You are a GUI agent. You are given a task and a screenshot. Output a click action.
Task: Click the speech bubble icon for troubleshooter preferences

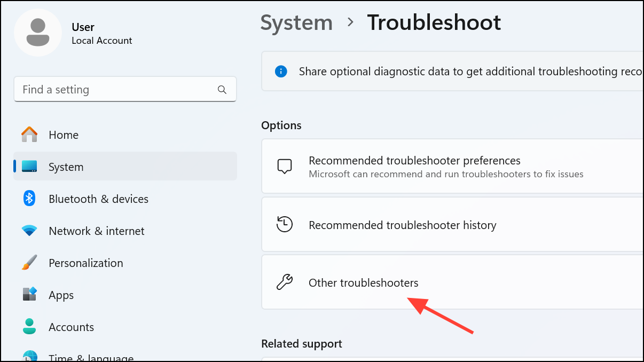(x=285, y=166)
